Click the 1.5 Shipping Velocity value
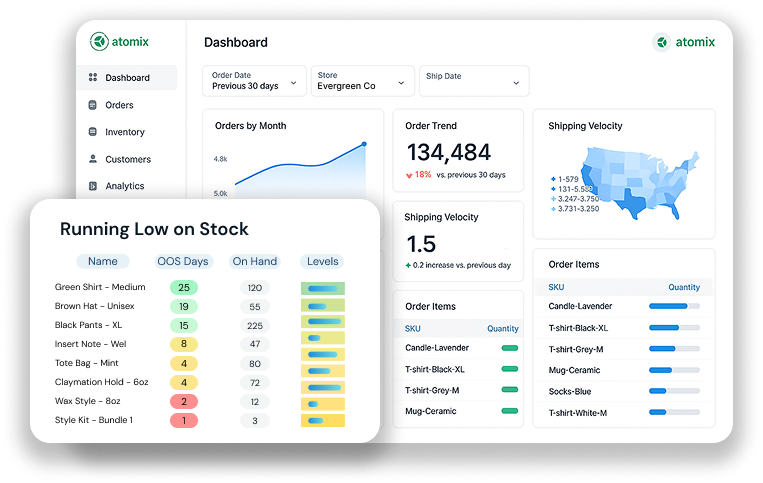Screen dimensions: 763x483 click(x=421, y=244)
